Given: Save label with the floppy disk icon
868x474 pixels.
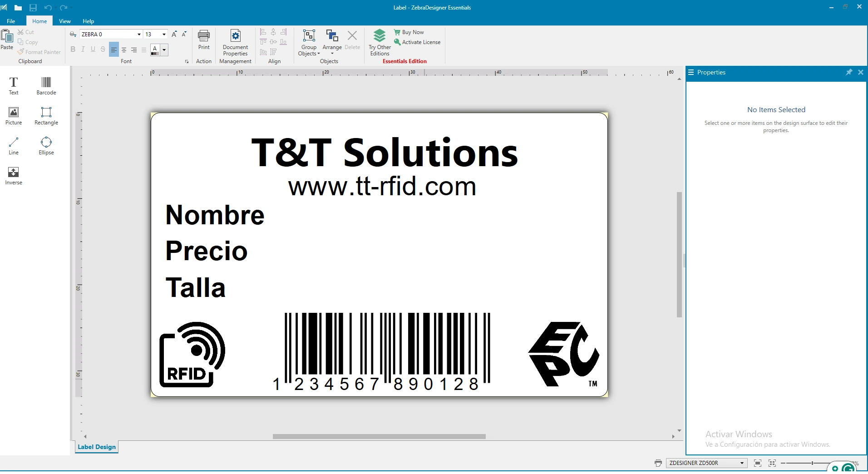Looking at the screenshot, I should [x=33, y=8].
